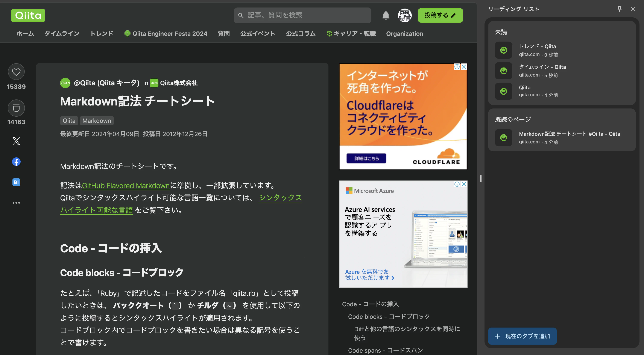Click favicon of タイムライン - Qiita entry
This screenshot has height=355, width=644.
(x=503, y=71)
